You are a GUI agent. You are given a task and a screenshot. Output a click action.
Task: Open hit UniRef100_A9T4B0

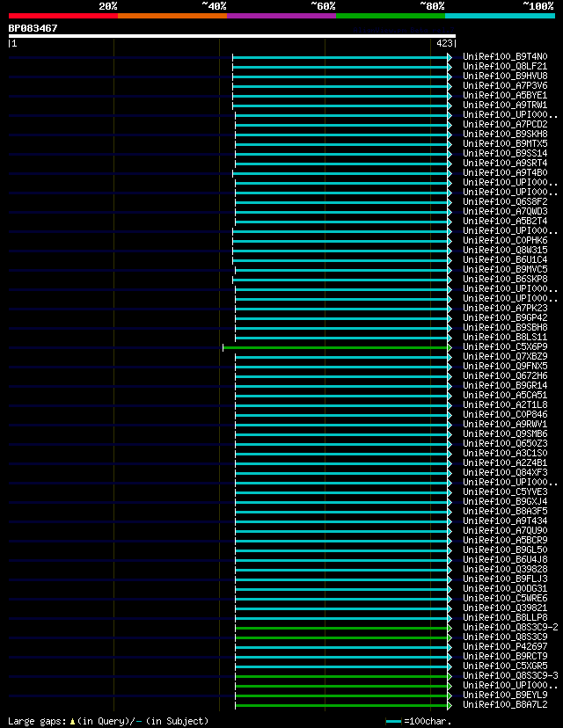(505, 172)
